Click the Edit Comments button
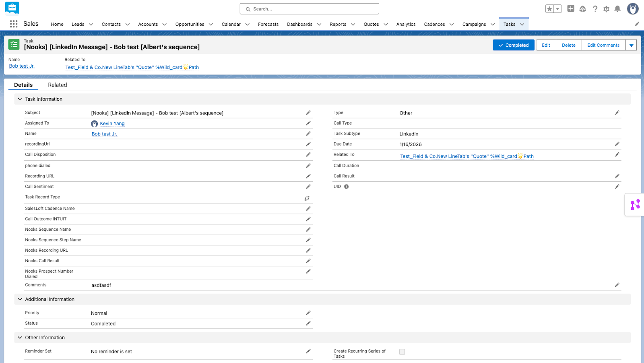Image resolution: width=644 pixels, height=363 pixels. pyautogui.click(x=603, y=45)
